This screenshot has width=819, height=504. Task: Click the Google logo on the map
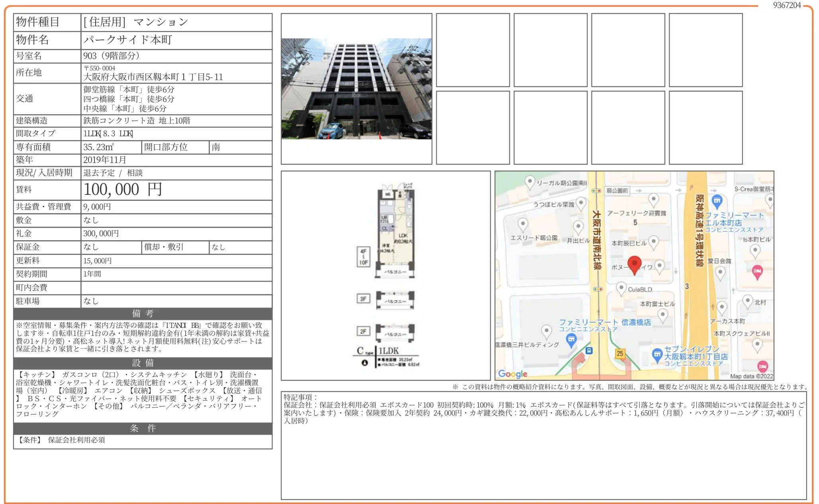click(512, 374)
